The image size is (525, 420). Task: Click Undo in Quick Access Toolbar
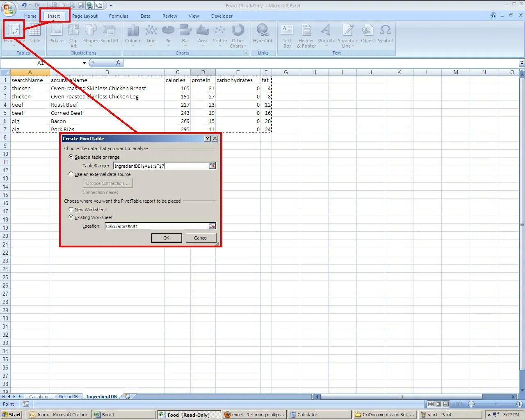(24, 5)
